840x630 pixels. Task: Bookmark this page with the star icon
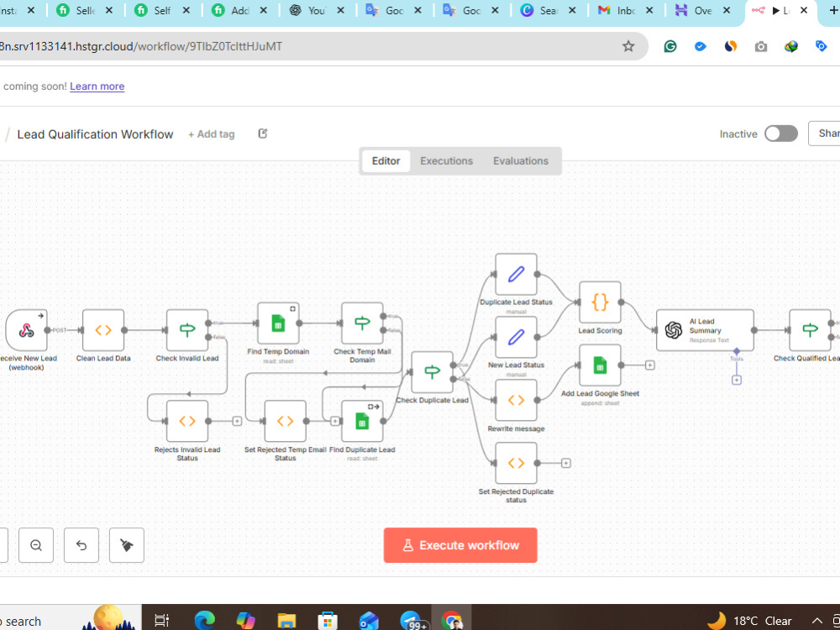(x=628, y=46)
